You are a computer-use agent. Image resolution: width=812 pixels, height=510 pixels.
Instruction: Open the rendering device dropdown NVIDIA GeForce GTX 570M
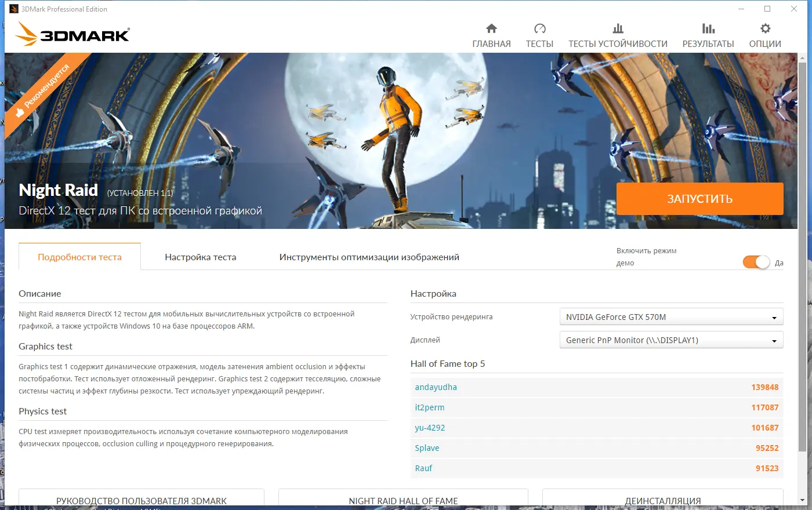point(671,317)
